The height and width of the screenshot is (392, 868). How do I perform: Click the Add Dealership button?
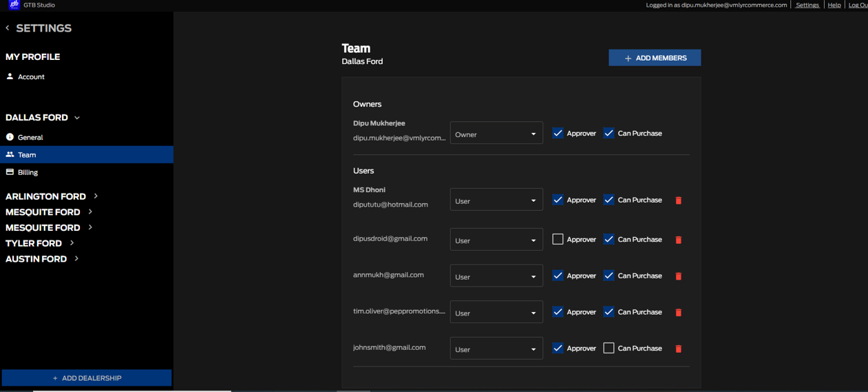pyautogui.click(x=87, y=378)
